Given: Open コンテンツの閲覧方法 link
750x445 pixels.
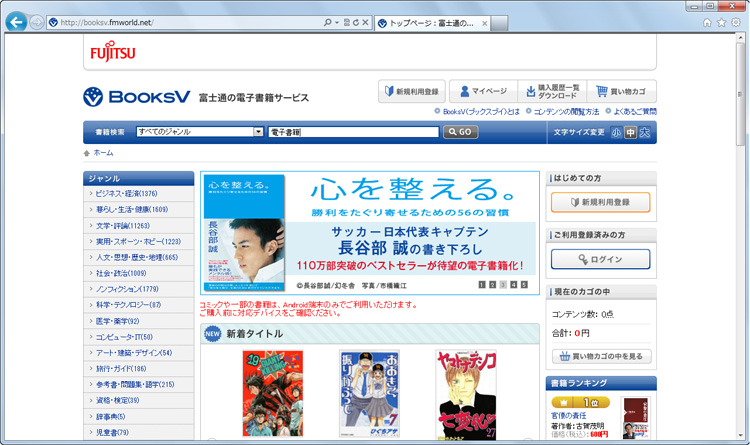Looking at the screenshot, I should click(566, 111).
